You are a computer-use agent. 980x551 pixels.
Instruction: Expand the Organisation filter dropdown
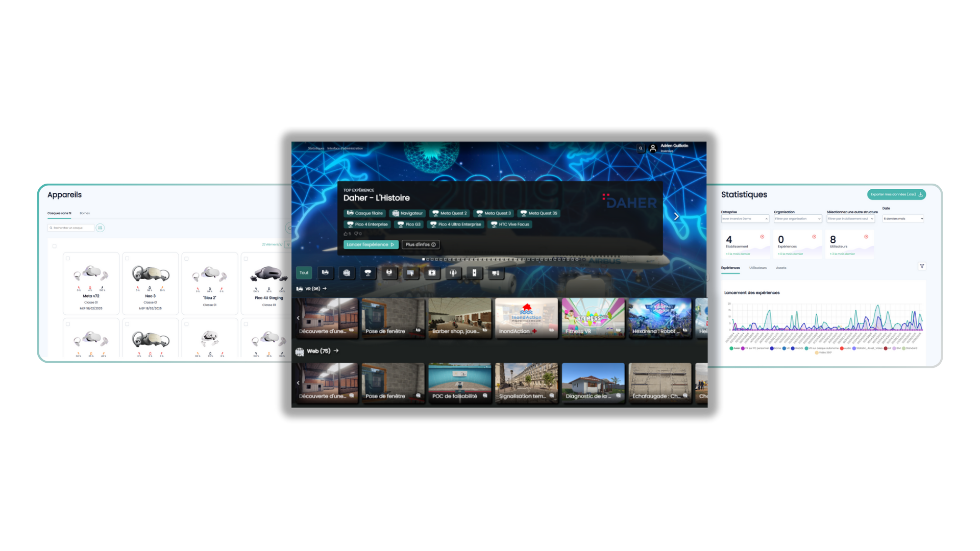click(797, 219)
